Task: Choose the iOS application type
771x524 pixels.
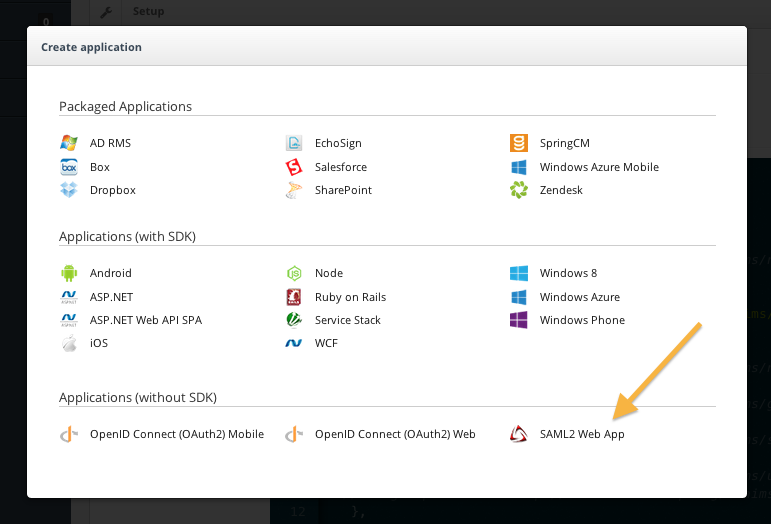Action: (x=99, y=343)
